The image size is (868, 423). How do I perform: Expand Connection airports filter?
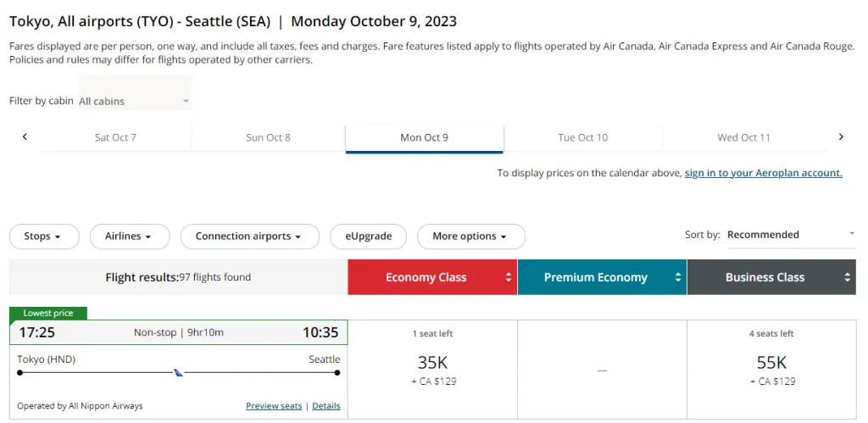(249, 237)
